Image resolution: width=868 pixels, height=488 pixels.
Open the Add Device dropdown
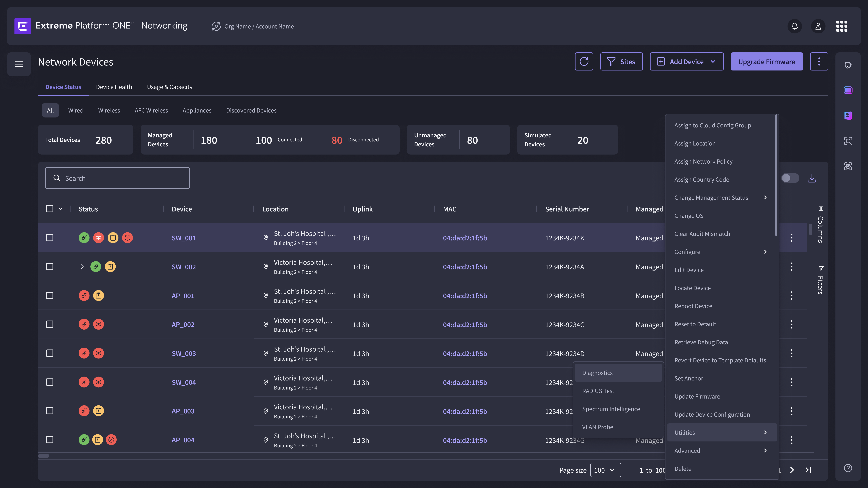click(x=686, y=62)
